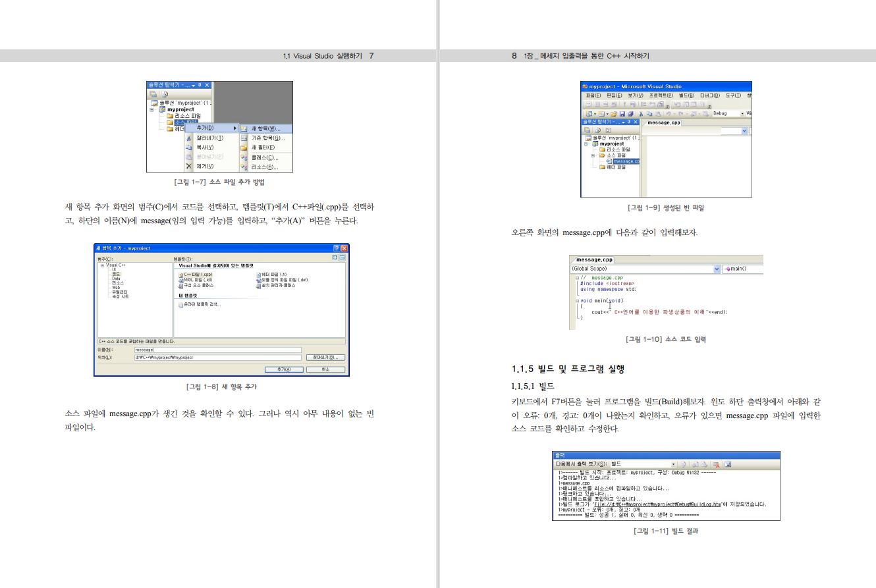Select 'message.cpp' tab in figure 1-9
The image size is (876, 588).
point(664,122)
